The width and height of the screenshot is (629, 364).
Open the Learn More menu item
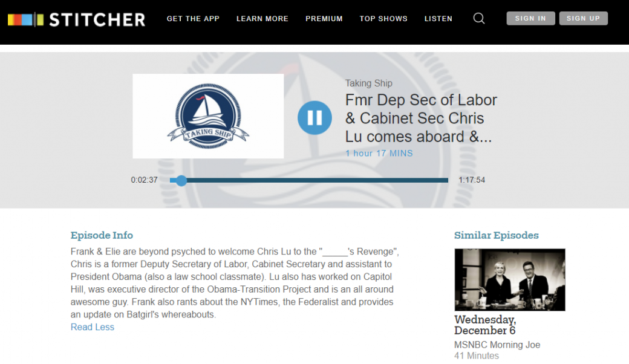[x=262, y=19]
